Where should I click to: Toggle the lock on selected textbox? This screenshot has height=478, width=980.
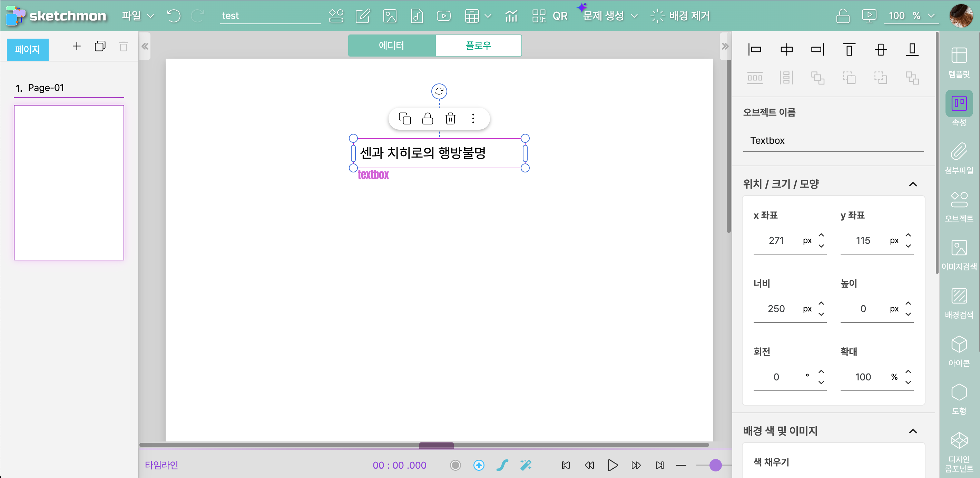coord(428,119)
